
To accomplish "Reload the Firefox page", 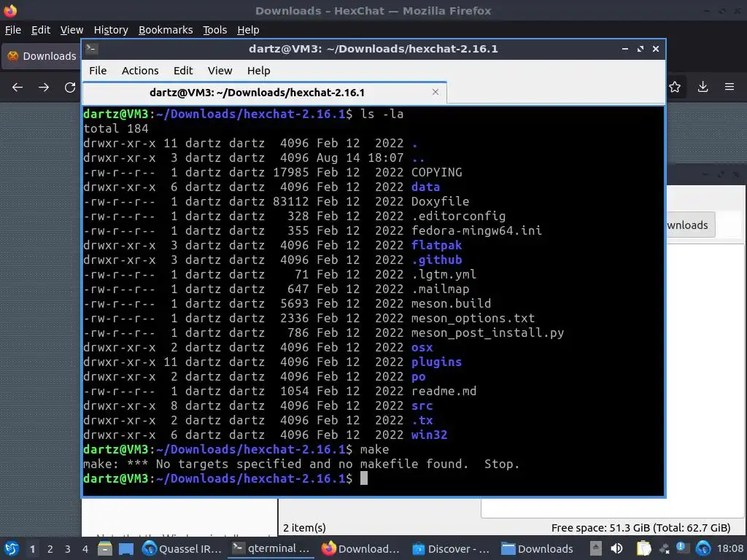I will point(70,87).
